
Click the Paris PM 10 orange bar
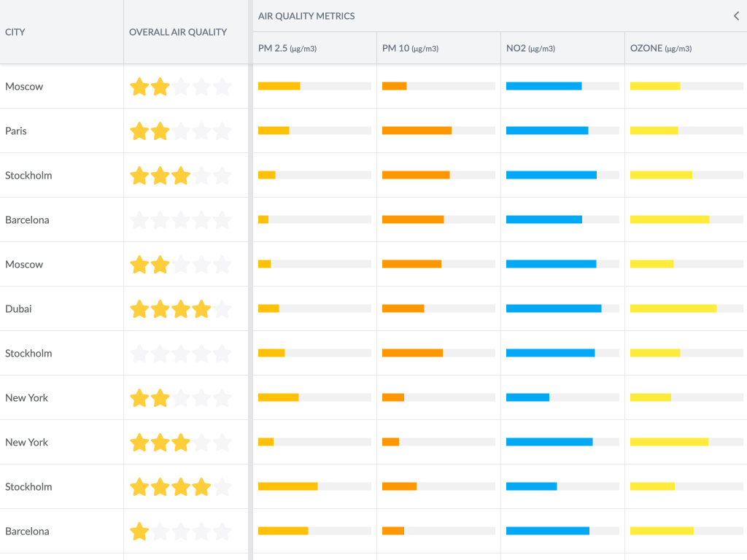[x=417, y=131]
